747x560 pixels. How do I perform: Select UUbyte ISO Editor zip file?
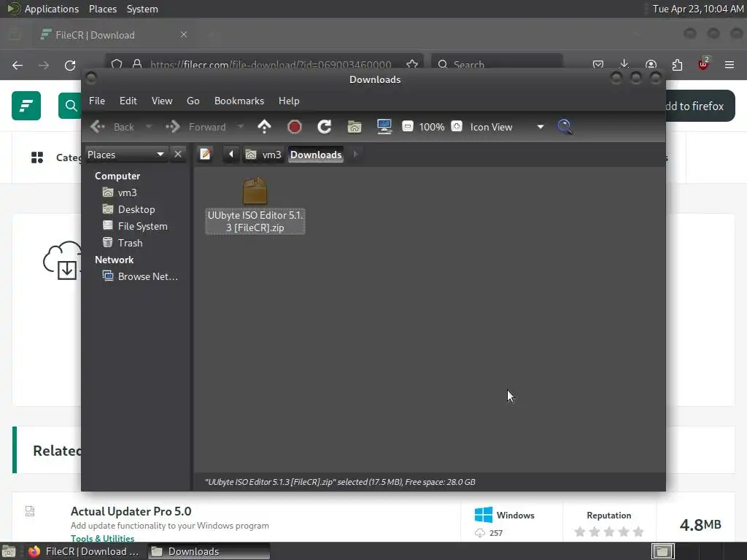tap(255, 206)
